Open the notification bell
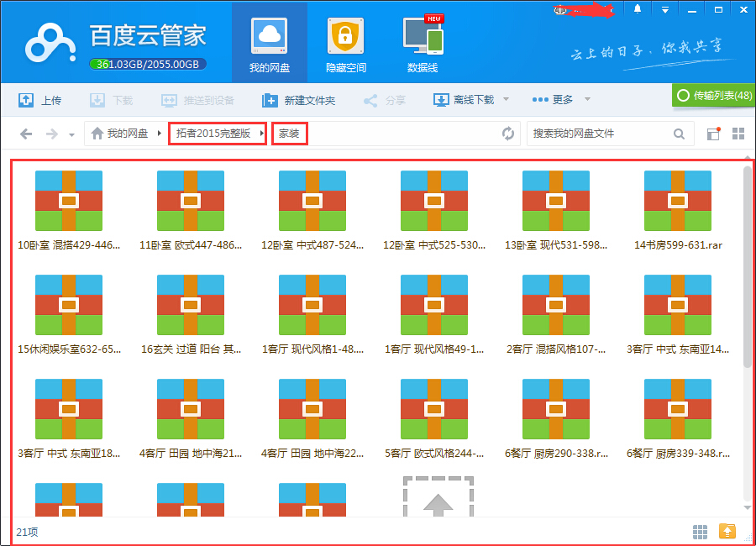Viewport: 756px width, 546px height. tap(638, 9)
